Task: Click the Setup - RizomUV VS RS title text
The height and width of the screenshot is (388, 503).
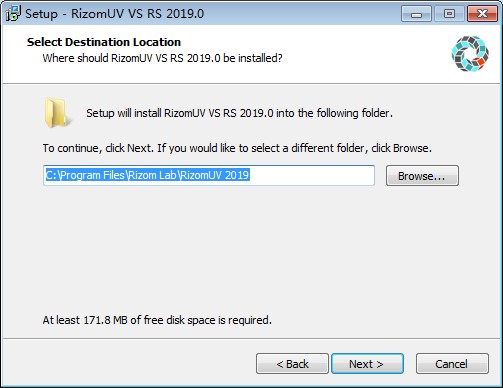Action: click(x=114, y=14)
